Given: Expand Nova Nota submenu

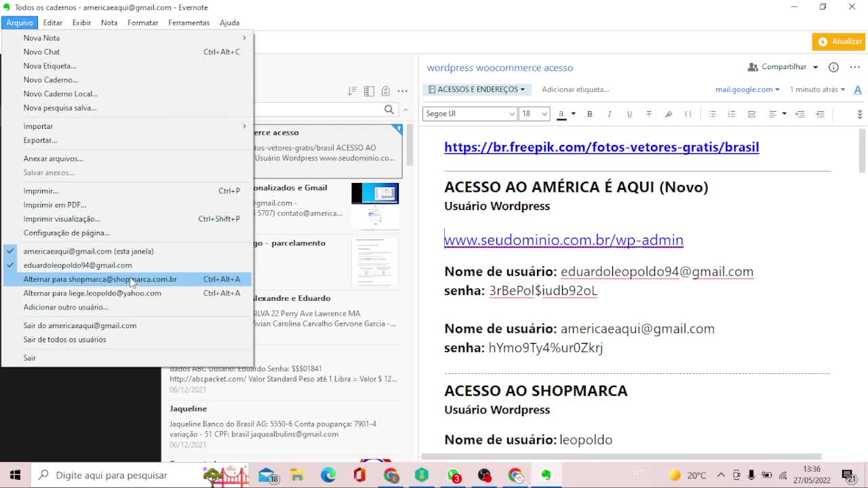Looking at the screenshot, I should [127, 38].
